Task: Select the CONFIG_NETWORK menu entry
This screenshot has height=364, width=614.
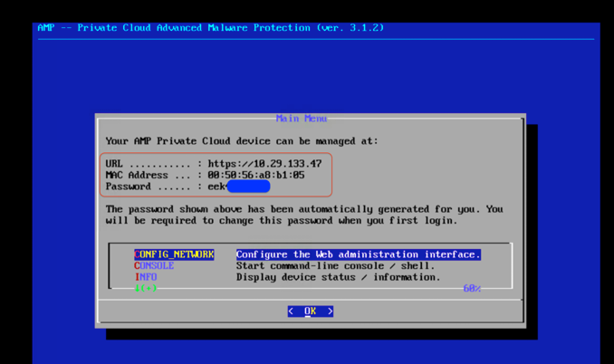Action: [174, 254]
